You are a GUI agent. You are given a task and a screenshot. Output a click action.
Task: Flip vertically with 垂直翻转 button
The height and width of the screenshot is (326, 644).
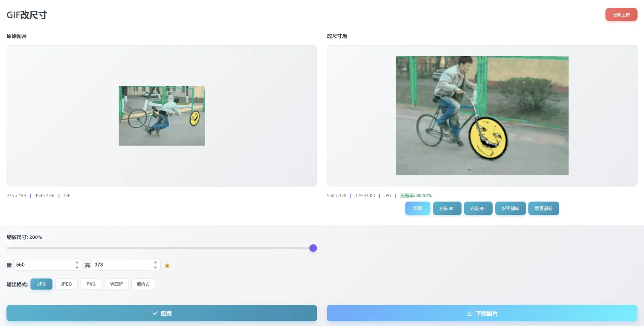point(543,208)
